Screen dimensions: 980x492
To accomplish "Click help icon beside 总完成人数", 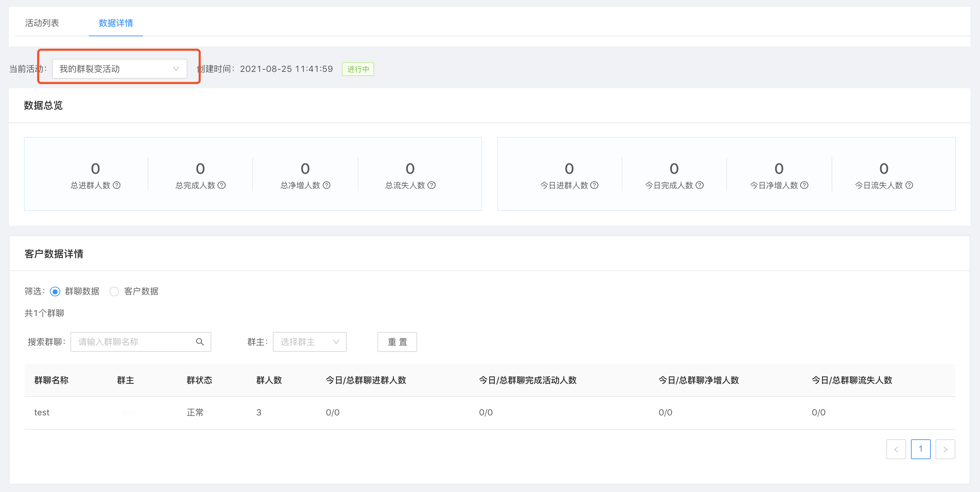I will pos(222,185).
